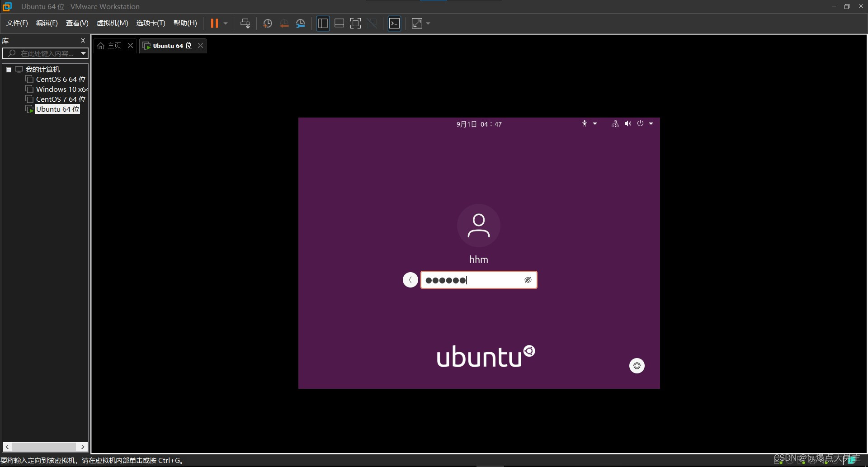This screenshot has height=467, width=868.
Task: Click the Unity mode icon
Action: pos(372,23)
